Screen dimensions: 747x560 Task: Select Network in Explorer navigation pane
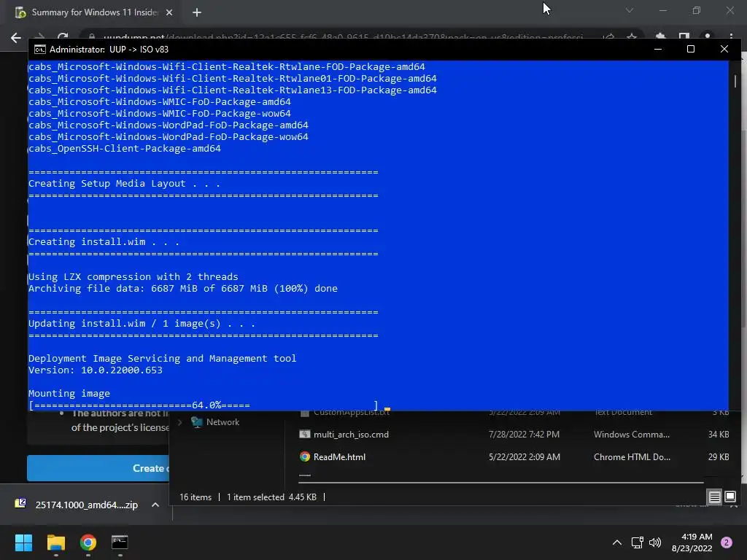(x=222, y=422)
